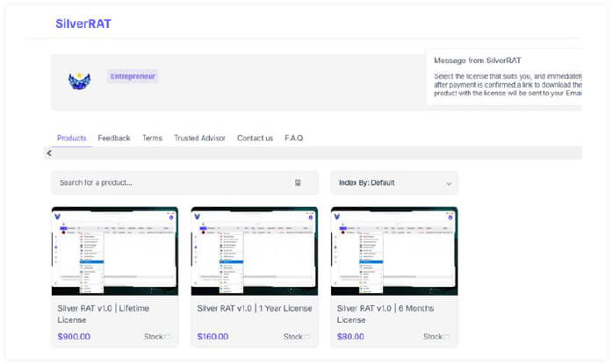The image size is (612, 364).
Task: Switch to the Feedback tab
Action: (x=114, y=138)
